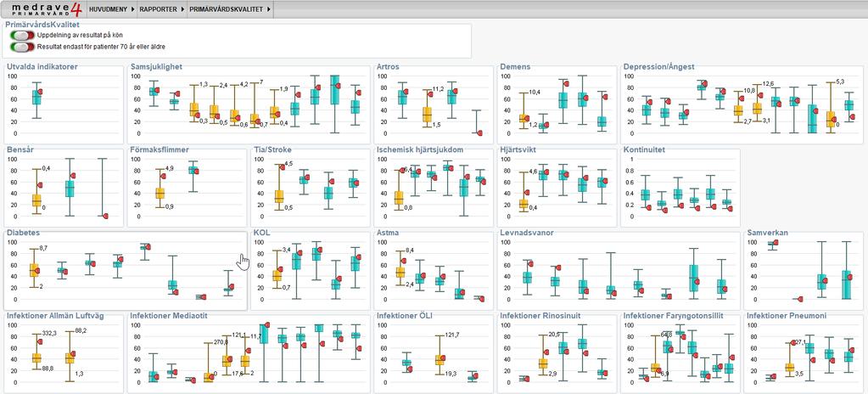Viewport: 868px width, 394px height.
Task: Click the teal boxplot in Utvalda indikatorer
Action: 36,97
